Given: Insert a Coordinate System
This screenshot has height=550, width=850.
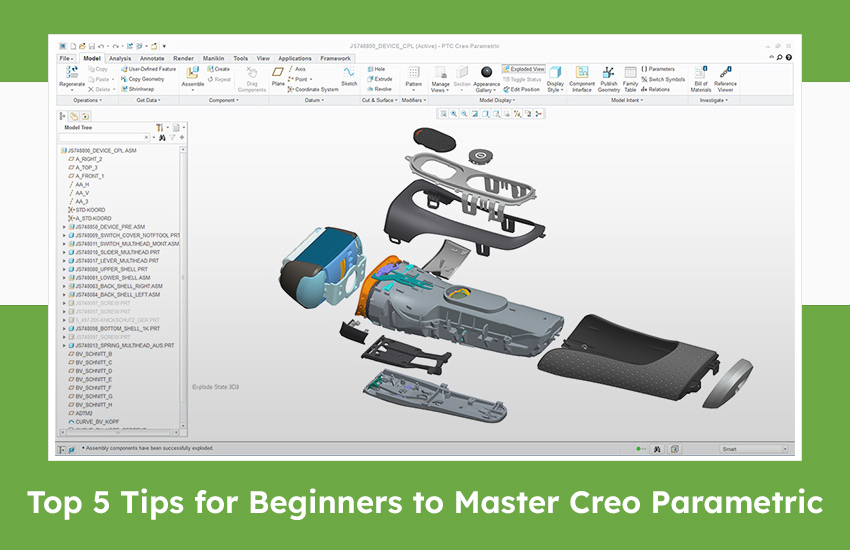Looking at the screenshot, I should (313, 89).
